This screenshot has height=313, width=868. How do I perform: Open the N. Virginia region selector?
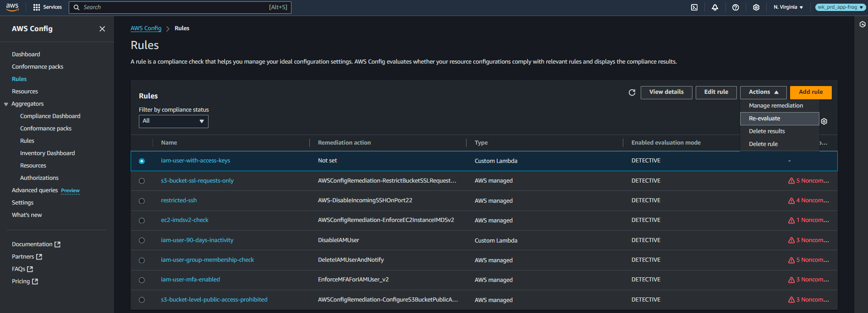788,7
